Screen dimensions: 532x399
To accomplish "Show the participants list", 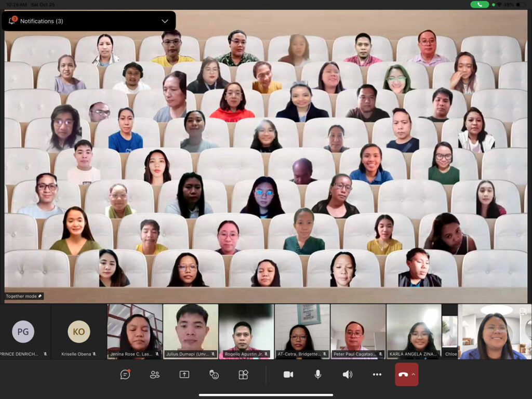I will [155, 375].
